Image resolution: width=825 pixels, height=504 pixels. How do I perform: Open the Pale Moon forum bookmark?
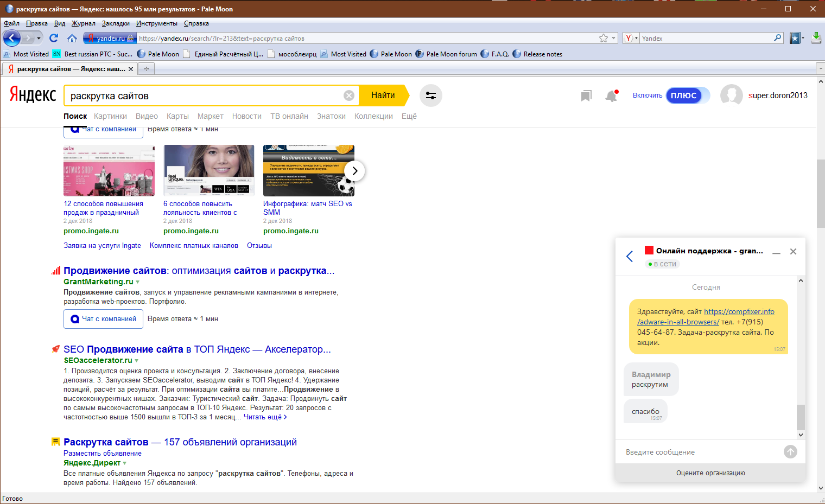tap(446, 54)
